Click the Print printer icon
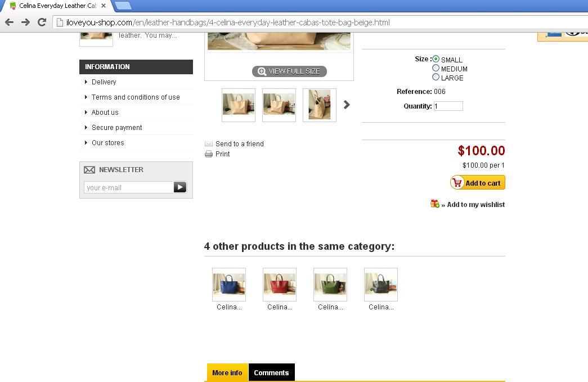This screenshot has height=382, width=588. point(209,154)
